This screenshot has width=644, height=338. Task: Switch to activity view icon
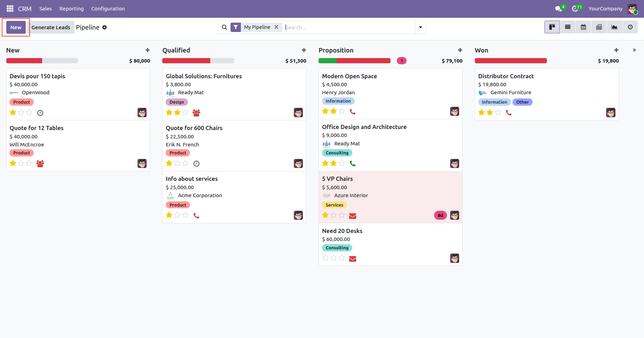(630, 27)
